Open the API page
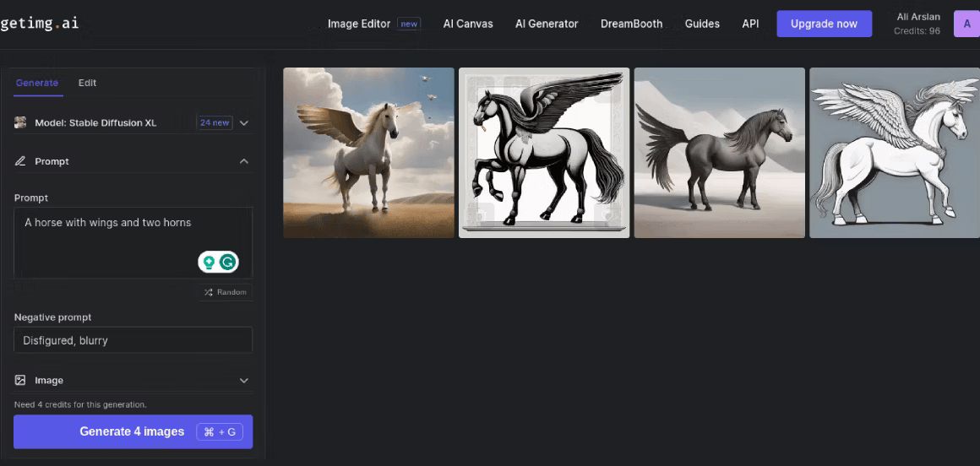The height and width of the screenshot is (466, 980). tap(750, 24)
